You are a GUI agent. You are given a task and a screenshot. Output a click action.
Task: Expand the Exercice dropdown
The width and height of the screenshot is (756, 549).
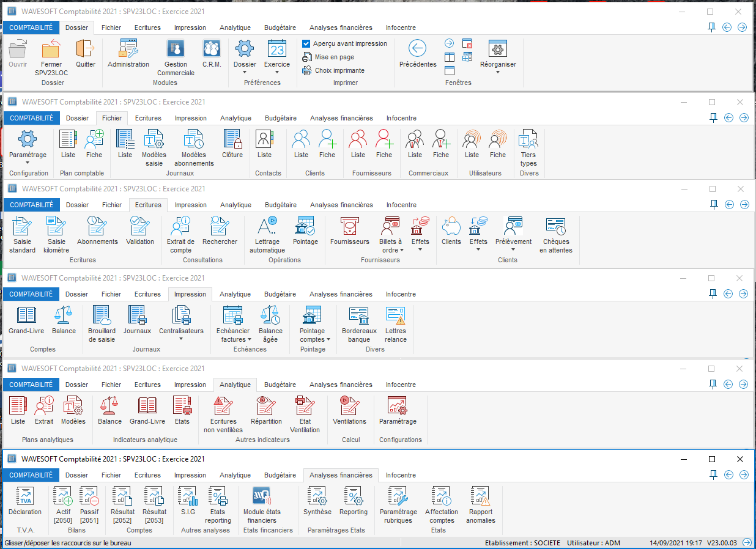[277, 72]
